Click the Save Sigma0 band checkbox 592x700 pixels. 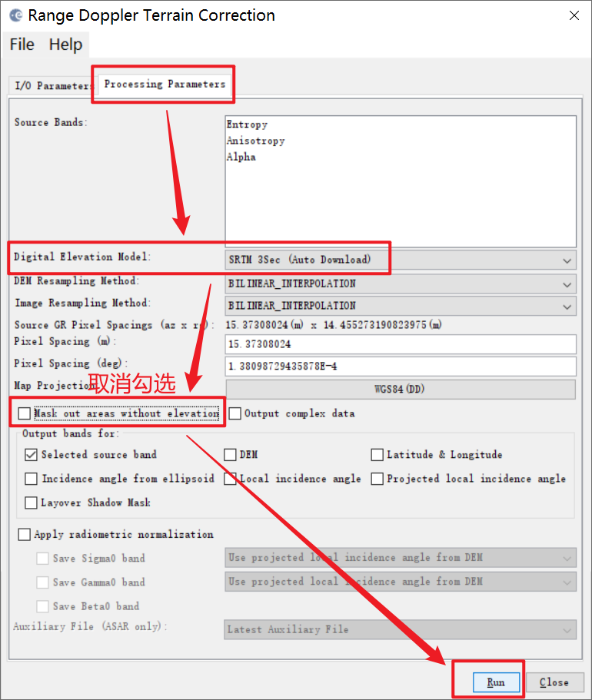[x=42, y=559]
